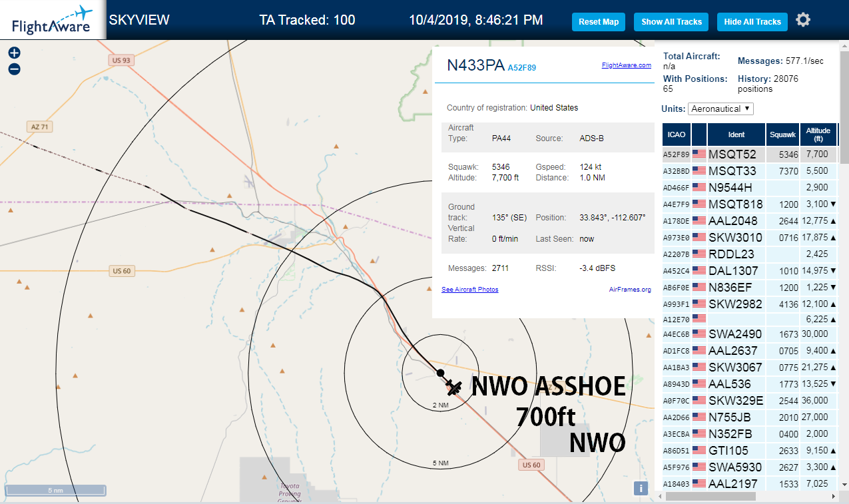
Task: Click US flag in SWA2490 row
Action: pyautogui.click(x=699, y=334)
